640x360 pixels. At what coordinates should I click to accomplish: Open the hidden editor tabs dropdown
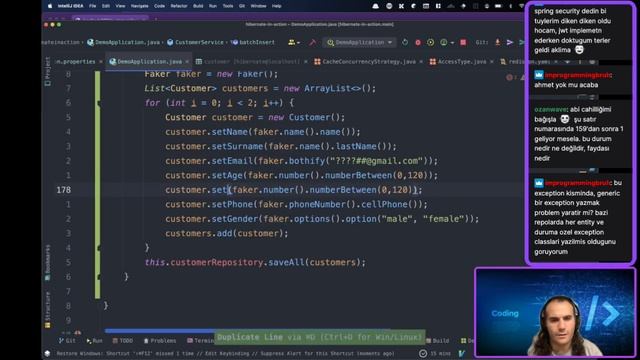coord(567,62)
